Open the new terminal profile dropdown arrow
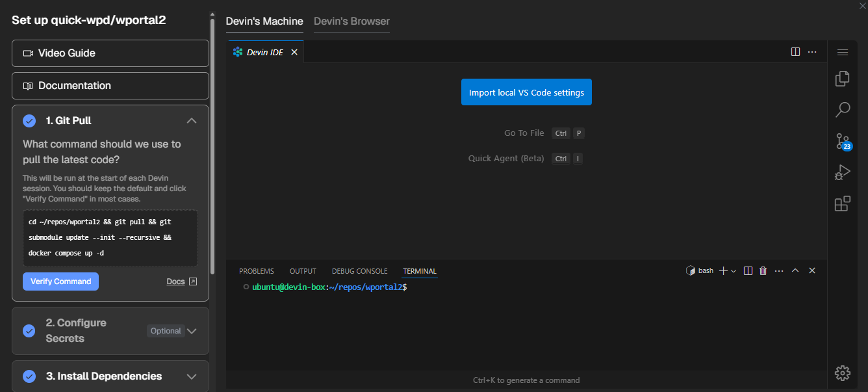 pyautogui.click(x=734, y=271)
